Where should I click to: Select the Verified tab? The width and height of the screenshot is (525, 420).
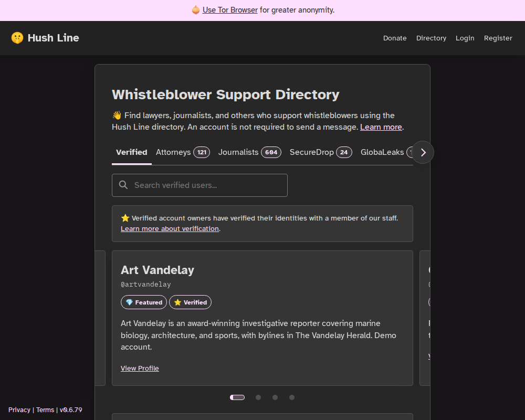(x=132, y=152)
